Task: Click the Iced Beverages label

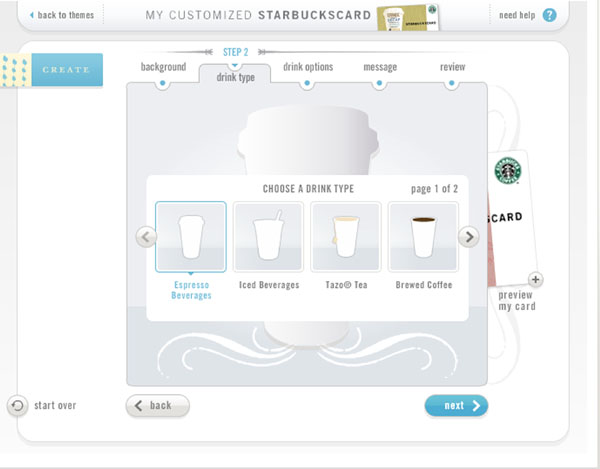Action: tap(269, 285)
